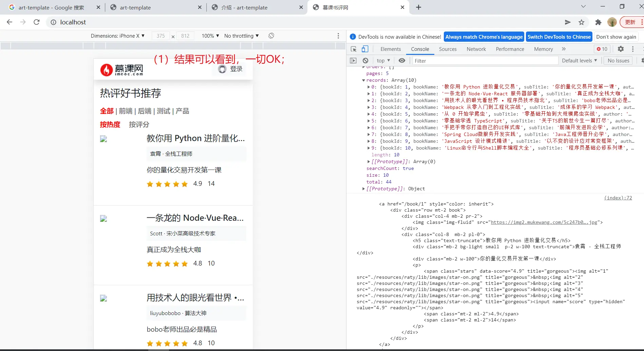The width and height of the screenshot is (644, 351).
Task: Toggle the device toolbar icon
Action: 365,49
